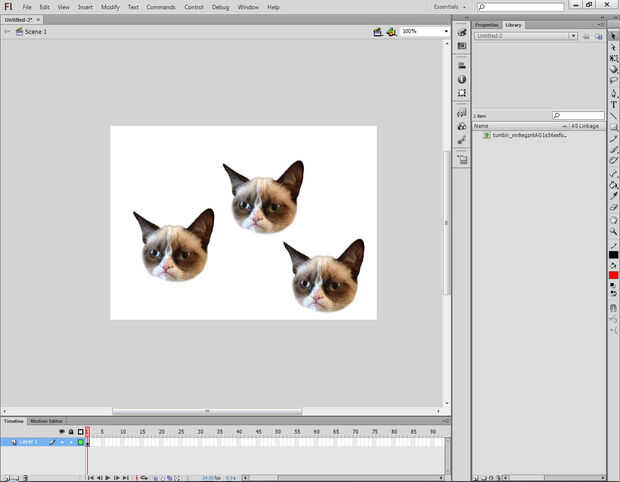Sort library by Name column header

(481, 126)
